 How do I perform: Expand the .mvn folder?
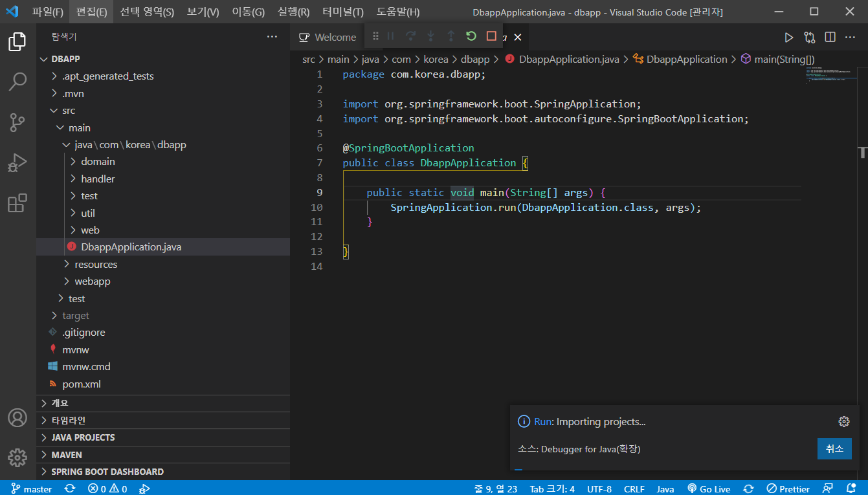coord(163,94)
